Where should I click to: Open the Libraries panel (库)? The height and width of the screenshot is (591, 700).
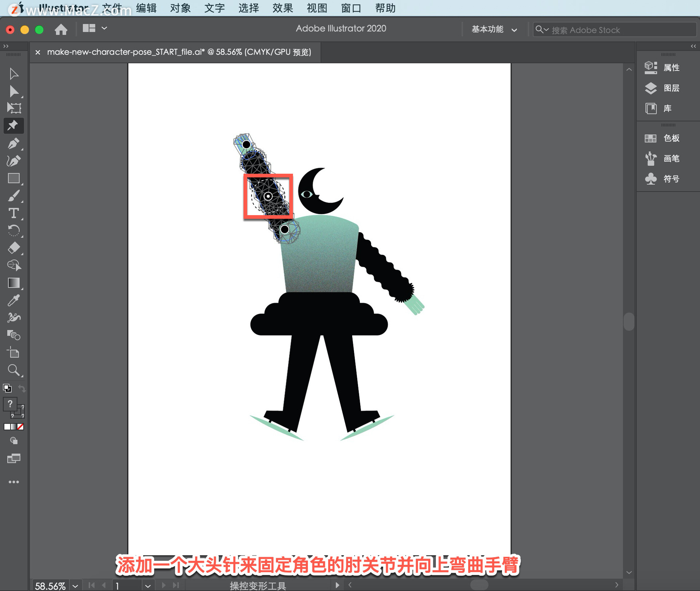click(658, 108)
